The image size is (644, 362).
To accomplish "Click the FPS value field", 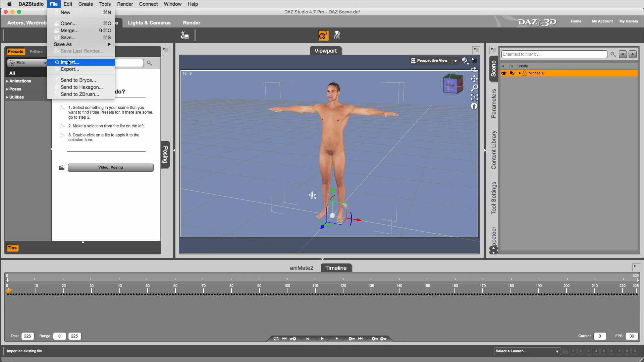I will click(x=632, y=336).
